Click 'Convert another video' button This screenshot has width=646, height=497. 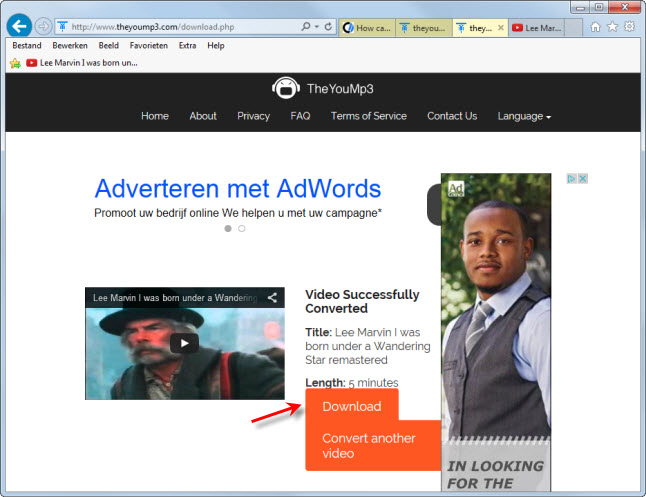(373, 445)
